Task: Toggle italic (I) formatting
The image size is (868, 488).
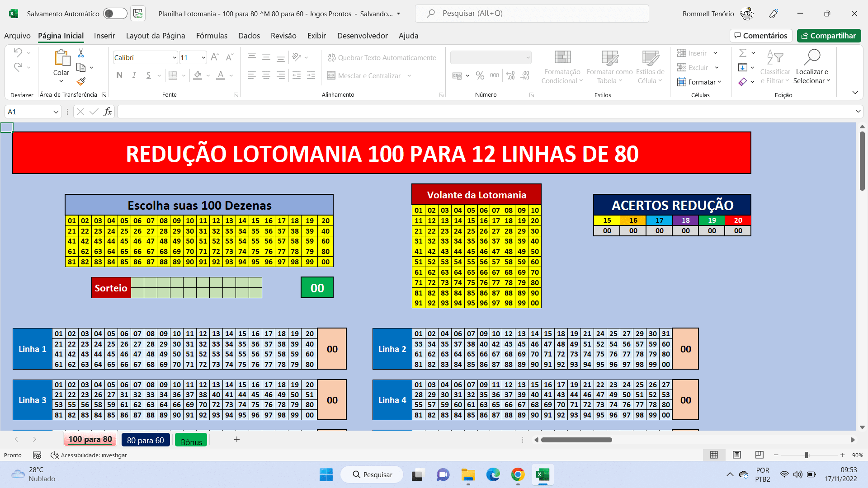Action: [134, 75]
